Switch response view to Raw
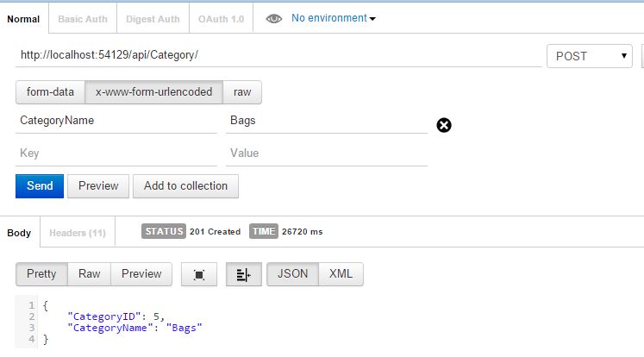 [x=90, y=274]
